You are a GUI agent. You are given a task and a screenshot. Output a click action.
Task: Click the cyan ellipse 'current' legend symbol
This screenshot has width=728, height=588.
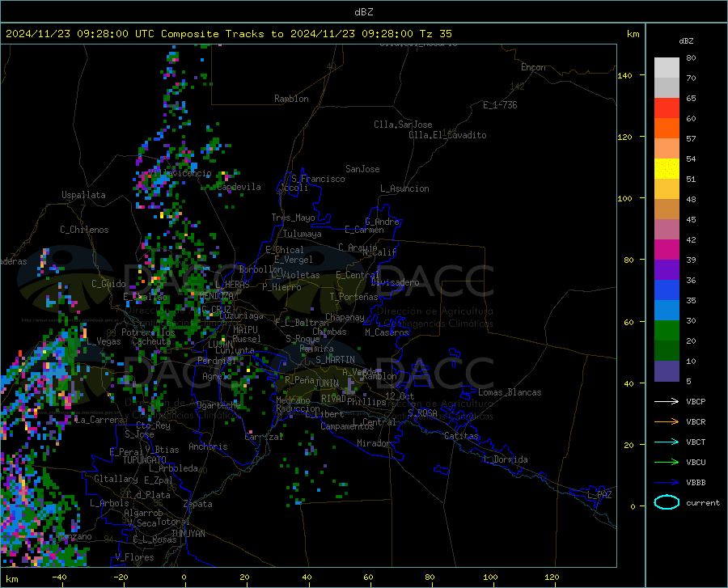667,502
